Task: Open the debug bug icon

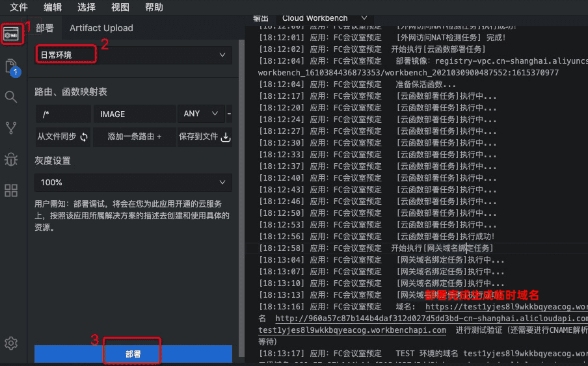Action: click(11, 159)
